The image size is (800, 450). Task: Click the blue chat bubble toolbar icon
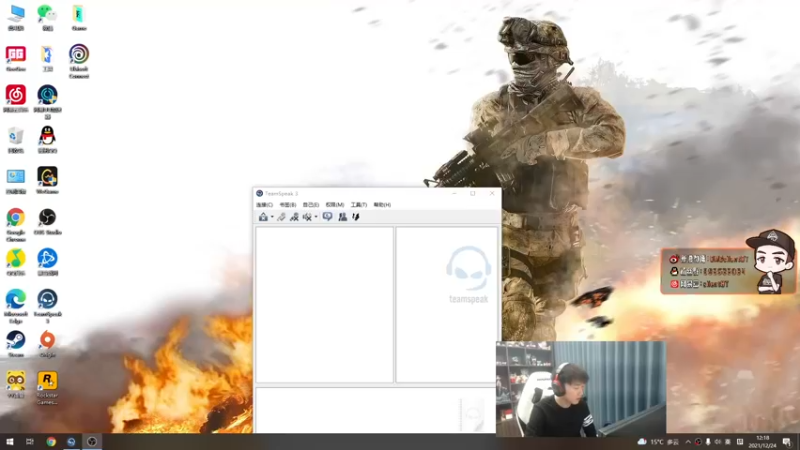click(328, 217)
